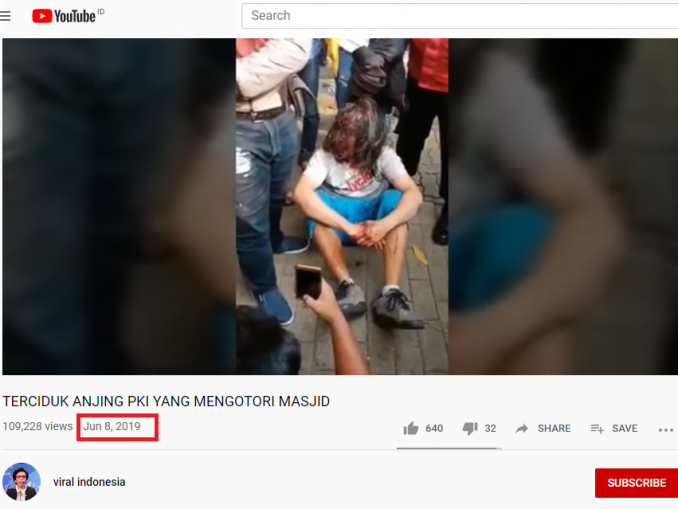
Task: Click the dislike count 32
Action: click(x=490, y=428)
